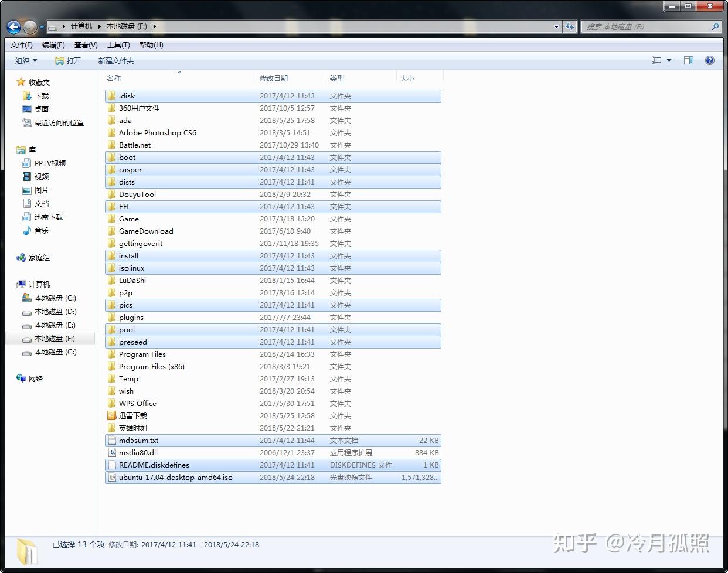The image size is (728, 573).
Task: Refresh the folder view
Action: (x=570, y=26)
